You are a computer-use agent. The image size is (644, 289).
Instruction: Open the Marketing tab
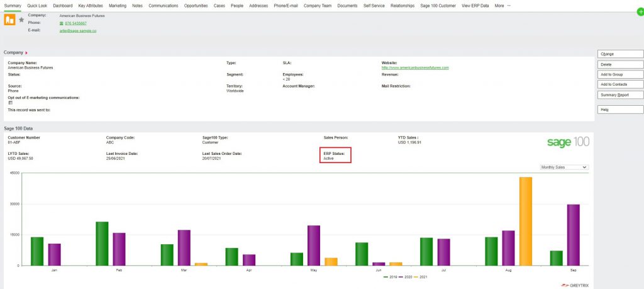(118, 6)
